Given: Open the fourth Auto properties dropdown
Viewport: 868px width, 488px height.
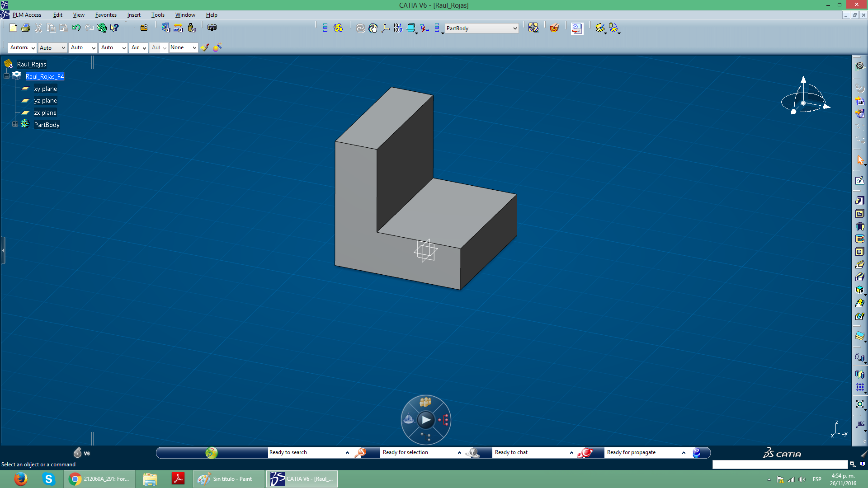Looking at the screenshot, I should (113, 47).
